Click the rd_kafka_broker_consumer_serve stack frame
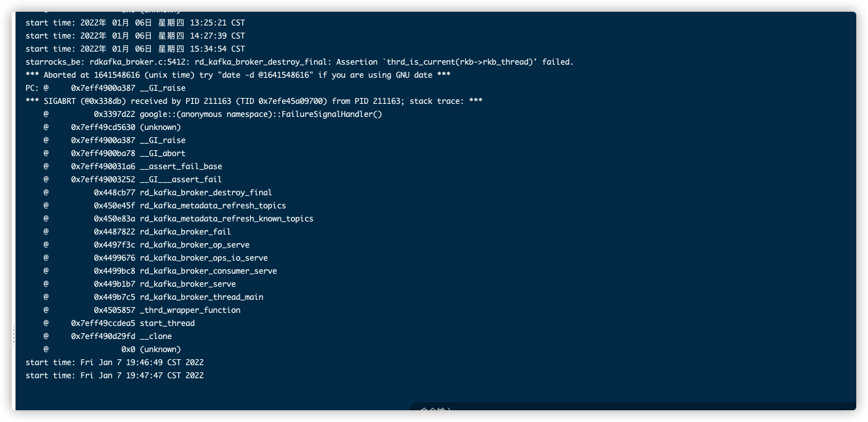 [x=160, y=271]
